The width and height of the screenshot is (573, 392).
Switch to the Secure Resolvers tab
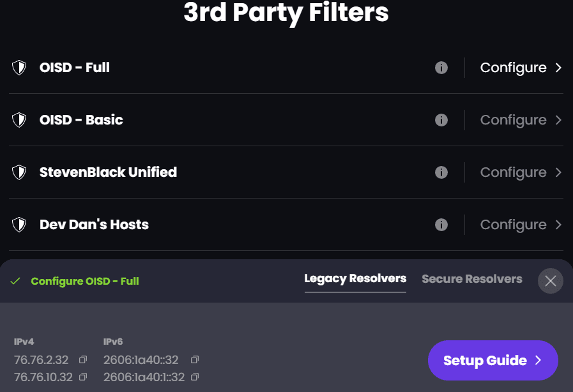(x=471, y=279)
